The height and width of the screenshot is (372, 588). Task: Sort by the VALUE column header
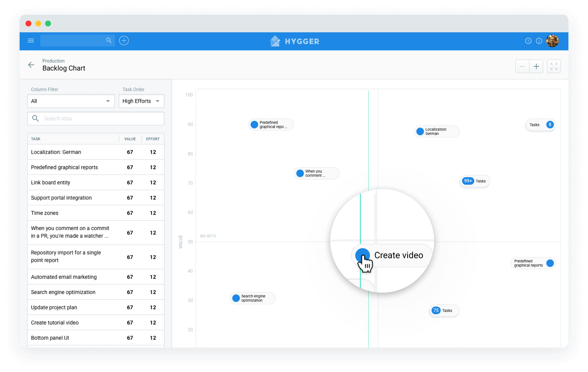point(130,139)
